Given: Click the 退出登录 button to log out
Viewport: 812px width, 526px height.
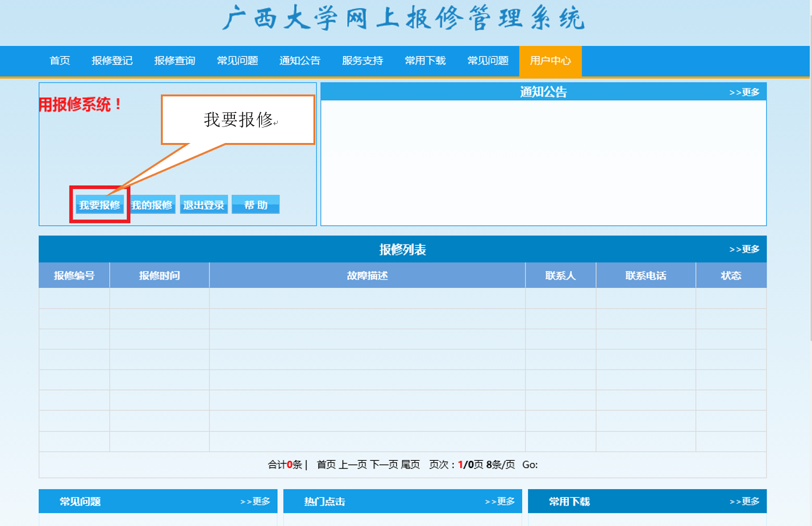Looking at the screenshot, I should pos(204,205).
